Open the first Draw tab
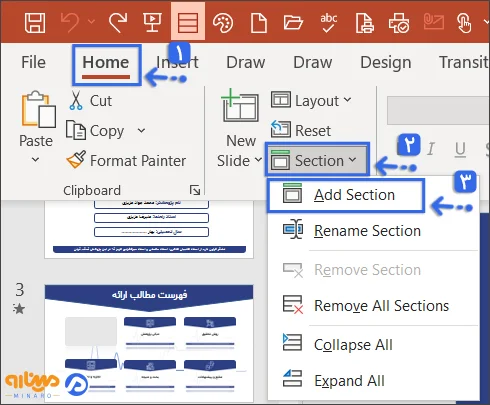 tap(246, 62)
